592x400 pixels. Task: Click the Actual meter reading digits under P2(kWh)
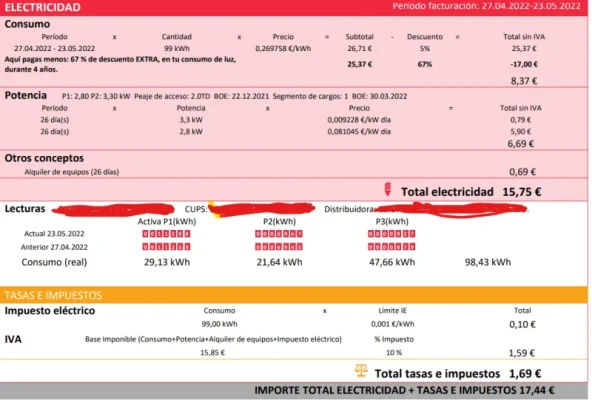click(x=279, y=234)
